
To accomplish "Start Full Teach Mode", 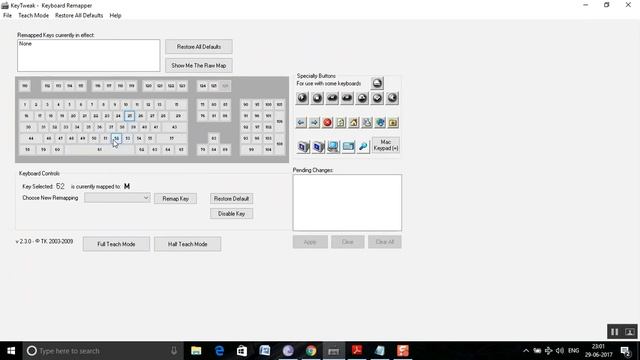I will point(116,244).
